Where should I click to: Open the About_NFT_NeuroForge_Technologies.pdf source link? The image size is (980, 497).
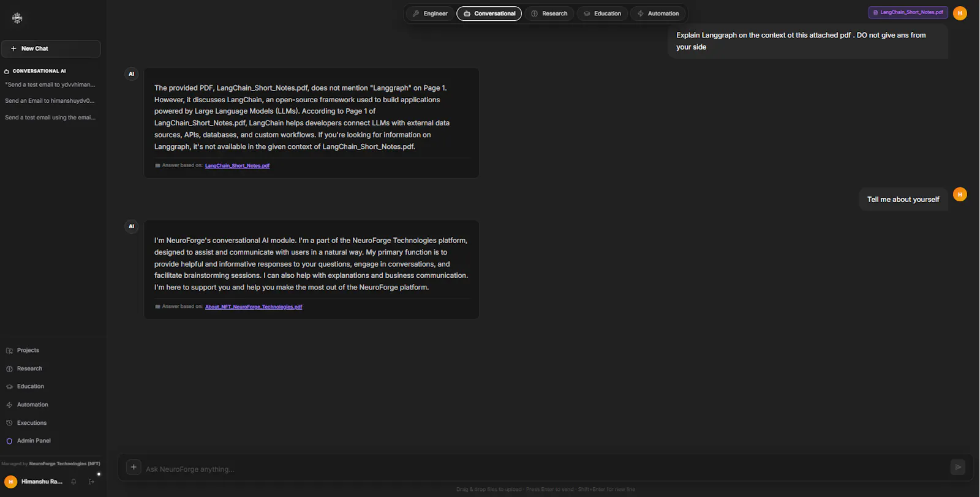tap(254, 307)
